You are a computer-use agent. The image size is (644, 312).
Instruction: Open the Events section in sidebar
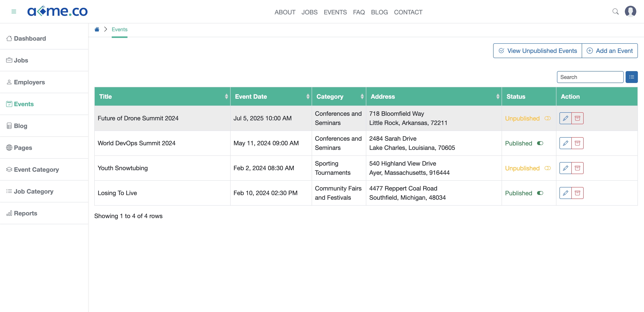[x=24, y=104]
